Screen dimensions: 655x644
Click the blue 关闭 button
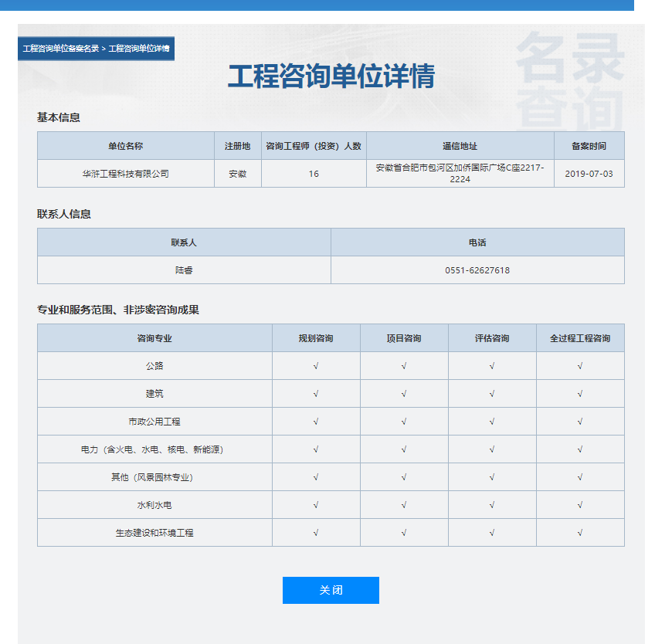click(331, 590)
